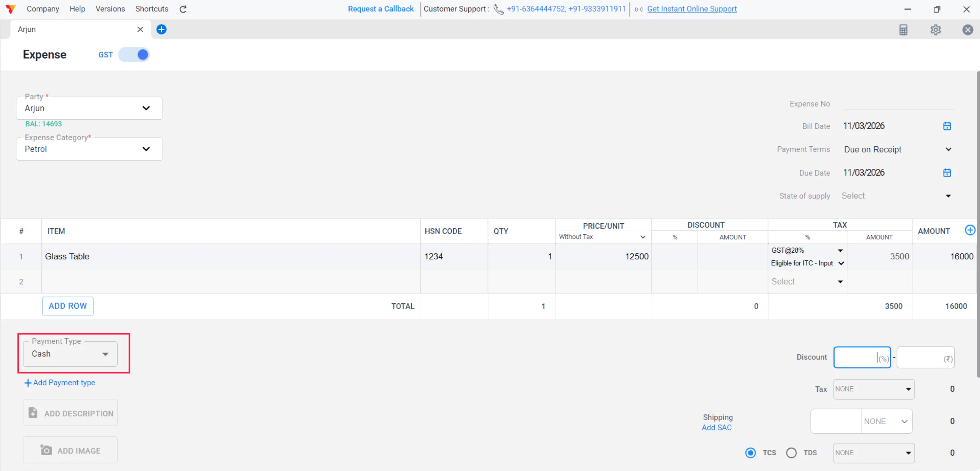This screenshot has height=471, width=980.
Task: Expand the Payment Type Cash dropdown
Action: (70, 354)
